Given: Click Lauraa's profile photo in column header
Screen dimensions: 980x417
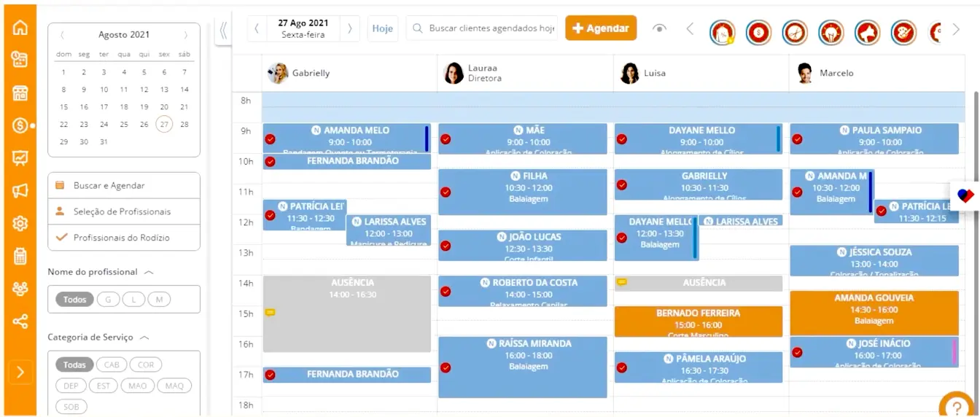Looking at the screenshot, I should point(454,73).
